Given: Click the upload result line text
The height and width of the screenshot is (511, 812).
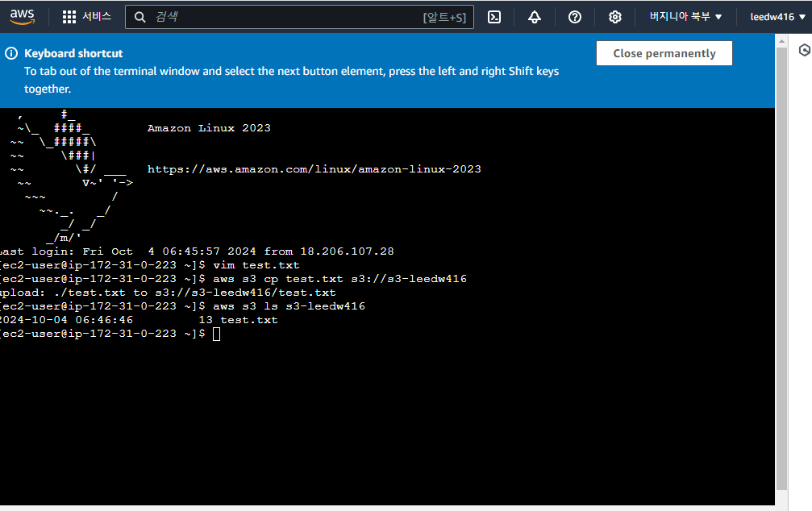Looking at the screenshot, I should (x=168, y=293).
